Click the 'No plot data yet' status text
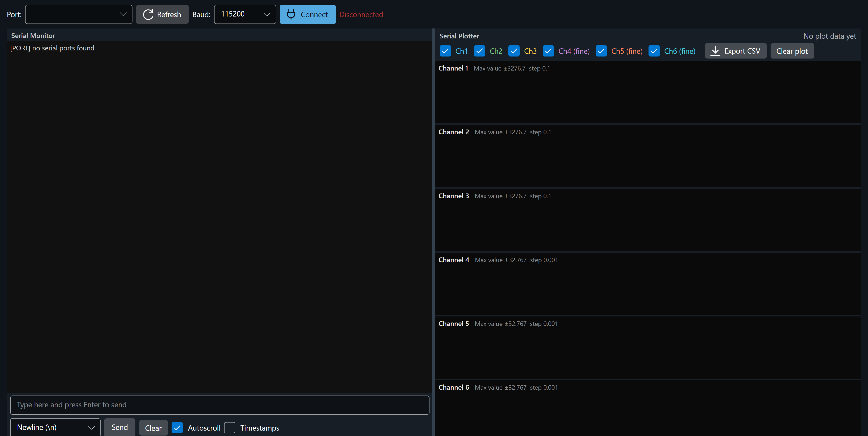868x436 pixels. (x=830, y=36)
